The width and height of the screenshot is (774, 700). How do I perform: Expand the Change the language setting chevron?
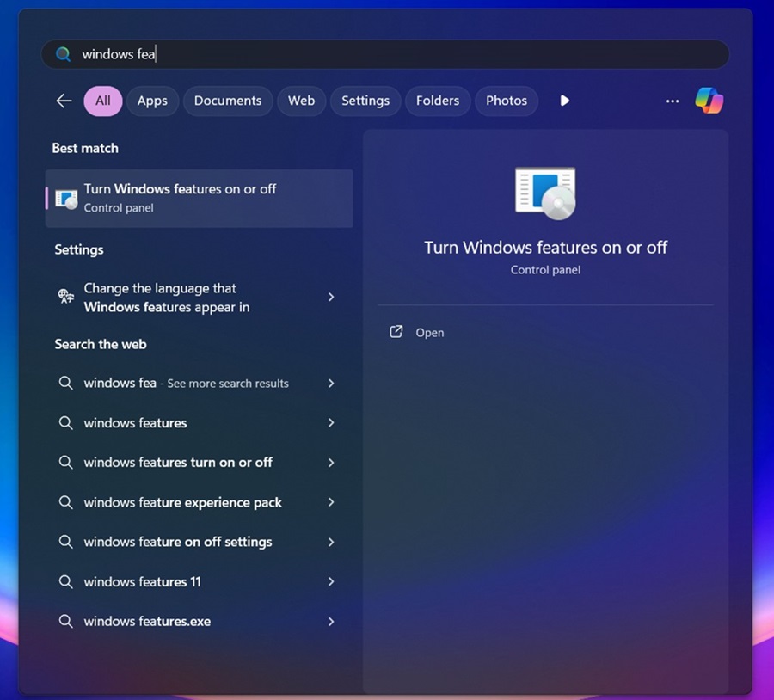point(331,297)
